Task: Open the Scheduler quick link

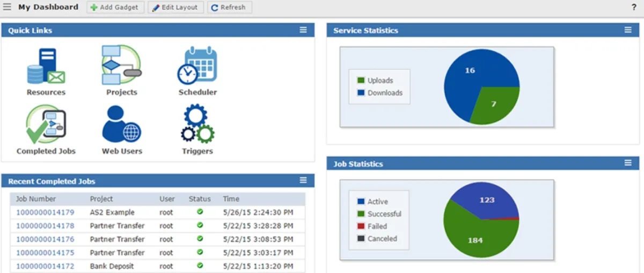Action: pos(197,71)
